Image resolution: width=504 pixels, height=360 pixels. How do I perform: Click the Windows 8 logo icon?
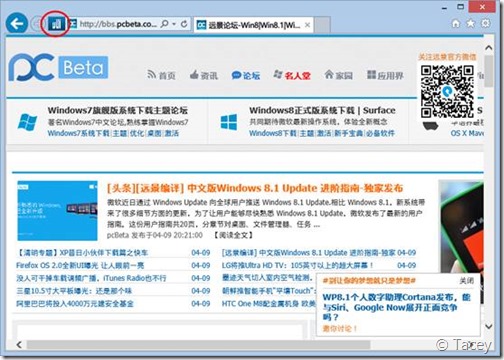coord(229,122)
